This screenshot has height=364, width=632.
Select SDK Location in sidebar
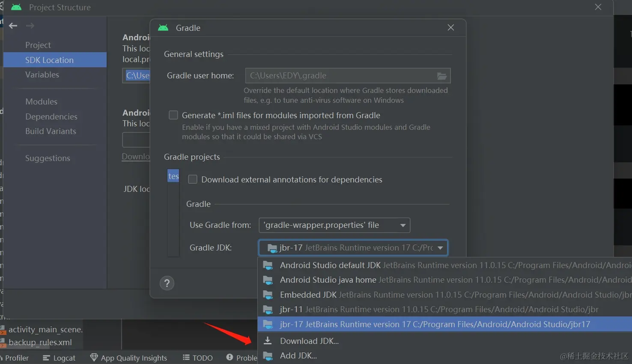[55, 60]
